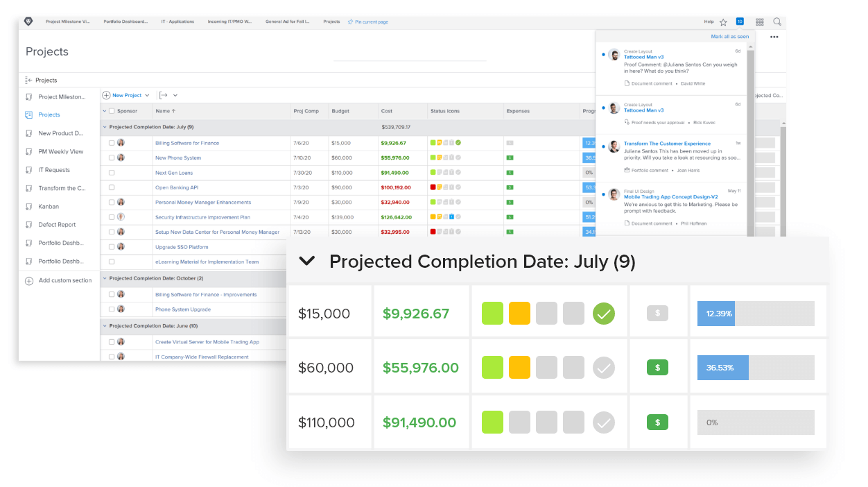Click the Workfront logo icon top left
The width and height of the screenshot is (868, 487).
[28, 22]
